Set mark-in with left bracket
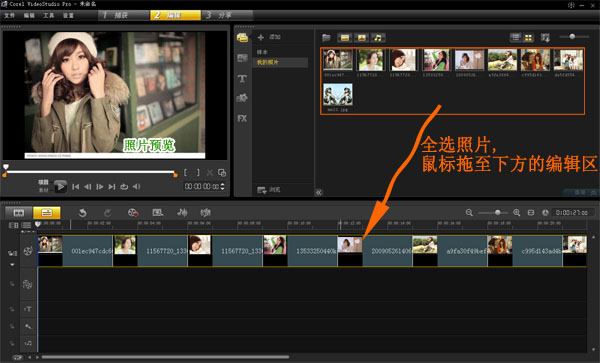600x363 pixels. 185,173
